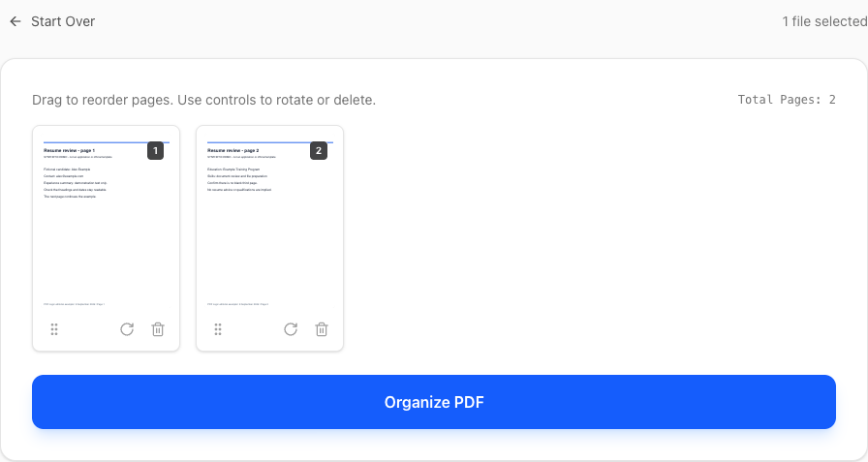Screen dimensions: 868x462
Task: Delete page 2 using its trash icon
Action: coord(322,329)
